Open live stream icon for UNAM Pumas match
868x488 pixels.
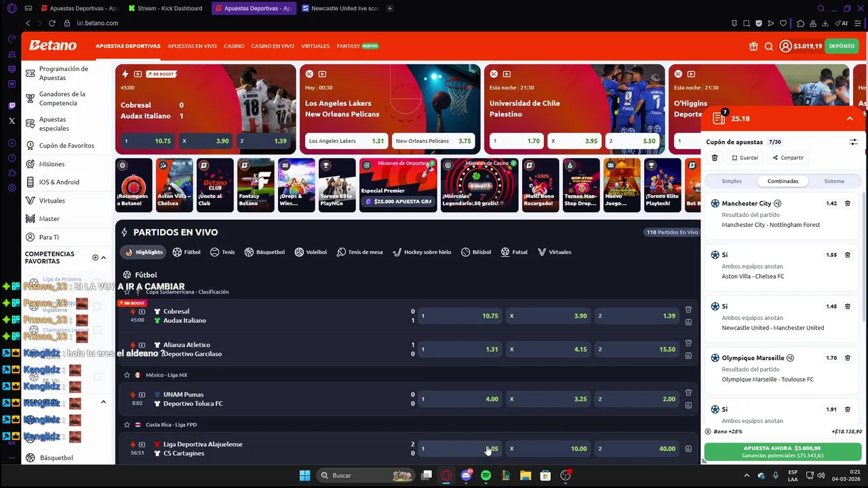(142, 394)
